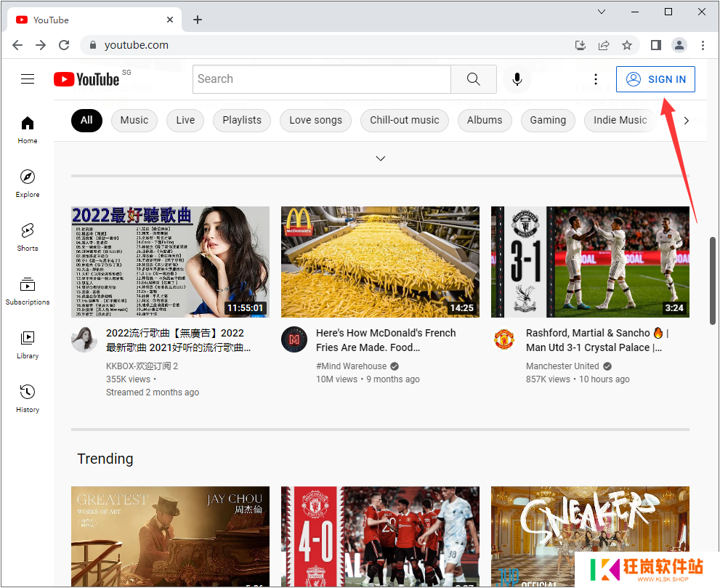Select the Love songs chip
The image size is (720, 588).
click(x=315, y=121)
